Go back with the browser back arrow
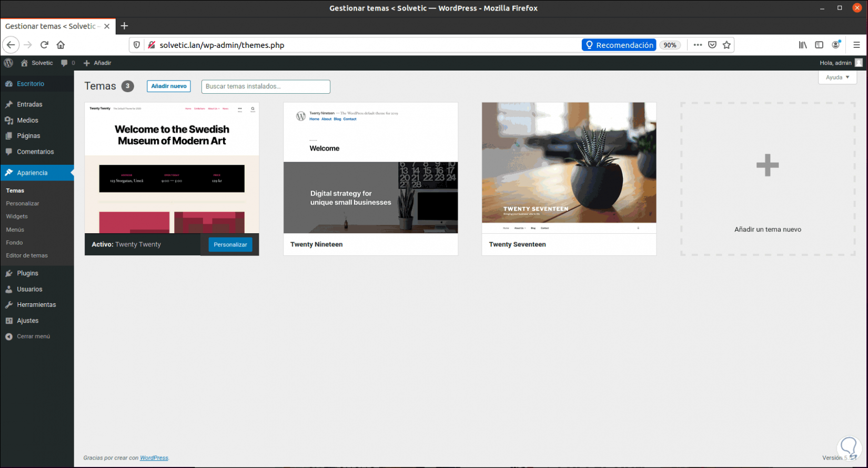This screenshot has width=868, height=468. [x=11, y=45]
